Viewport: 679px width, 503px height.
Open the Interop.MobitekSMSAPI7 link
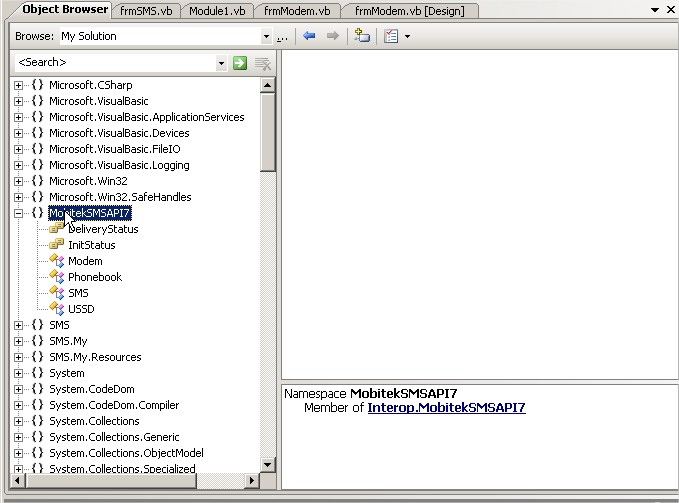pyautogui.click(x=446, y=408)
